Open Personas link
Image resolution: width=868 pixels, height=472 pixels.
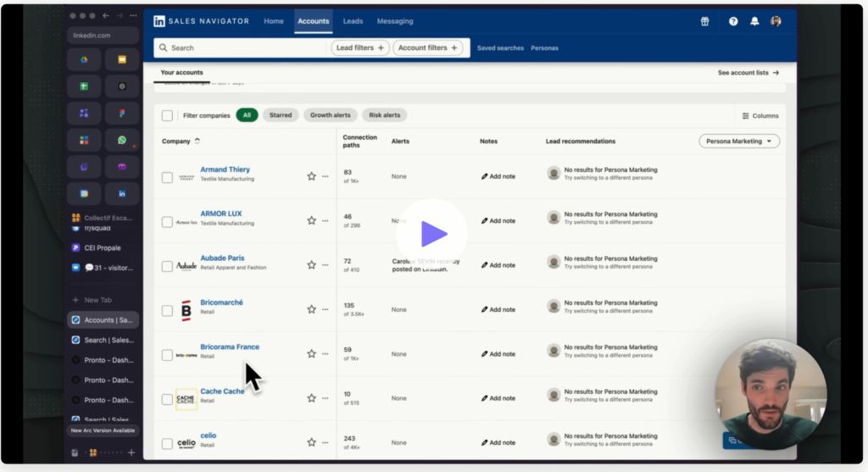544,48
